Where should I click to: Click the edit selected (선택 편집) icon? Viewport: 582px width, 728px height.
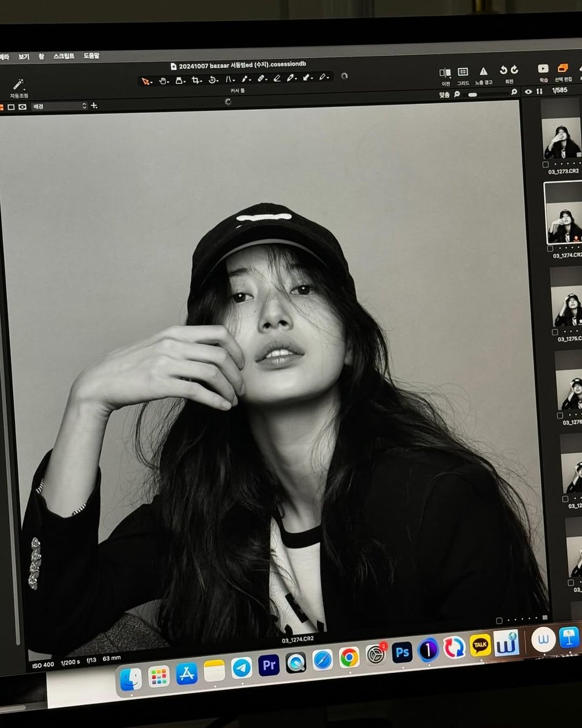click(563, 69)
